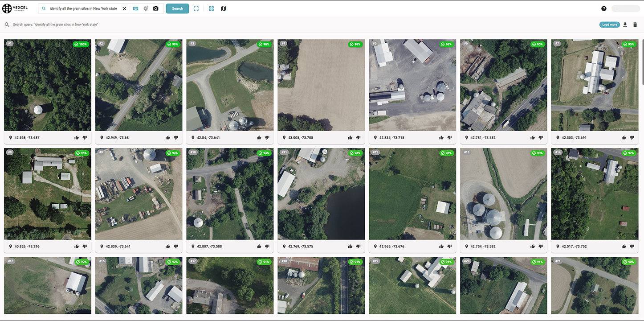Click the magnifier icon beside the Search query summary
Viewport: 644px width, 321px height.
point(7,25)
